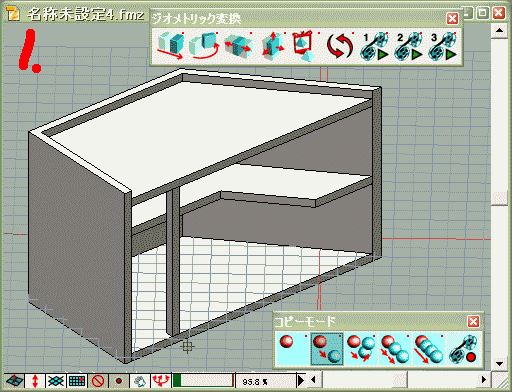Select the Independent Scale tool
Image resolution: width=512 pixels, height=392 pixels.
[x=272, y=46]
